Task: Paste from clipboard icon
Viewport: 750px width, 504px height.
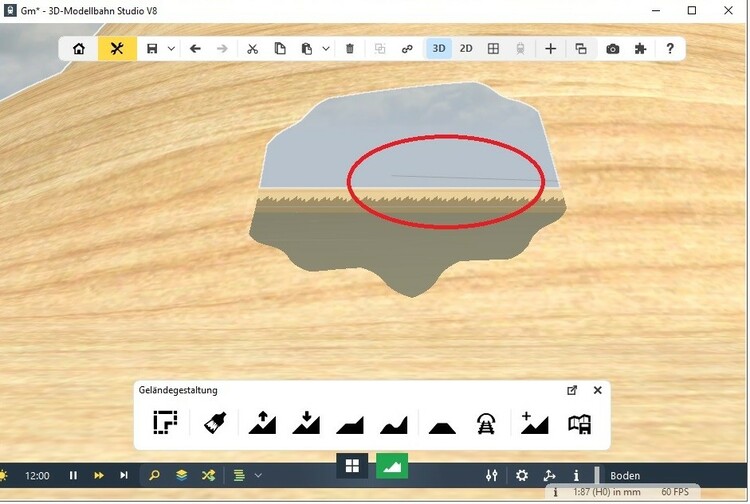Action: coord(307,48)
